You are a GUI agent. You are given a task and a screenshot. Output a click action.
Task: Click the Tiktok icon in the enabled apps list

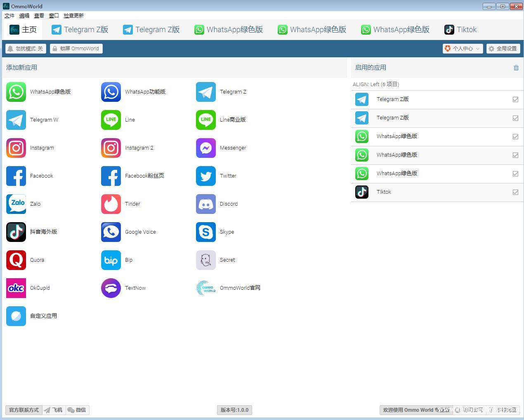coord(362,192)
